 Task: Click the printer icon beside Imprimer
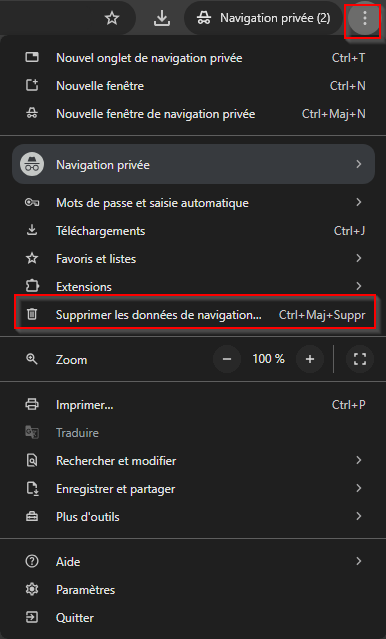(x=32, y=404)
